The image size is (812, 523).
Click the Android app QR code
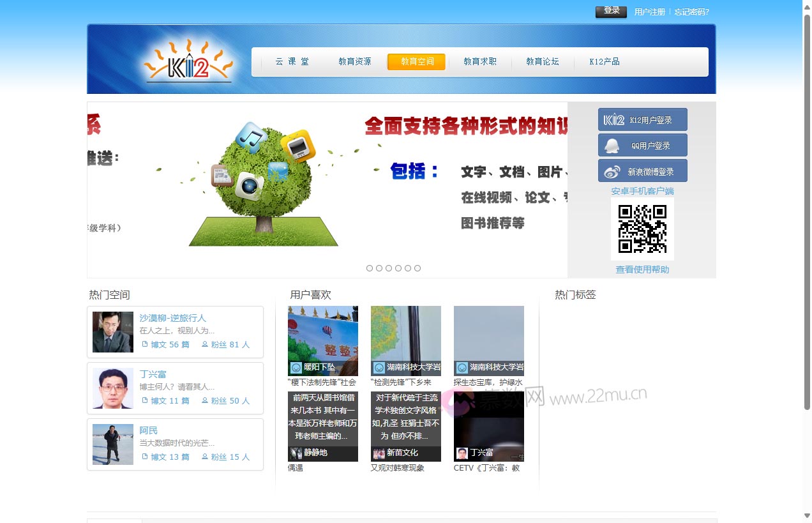[642, 228]
